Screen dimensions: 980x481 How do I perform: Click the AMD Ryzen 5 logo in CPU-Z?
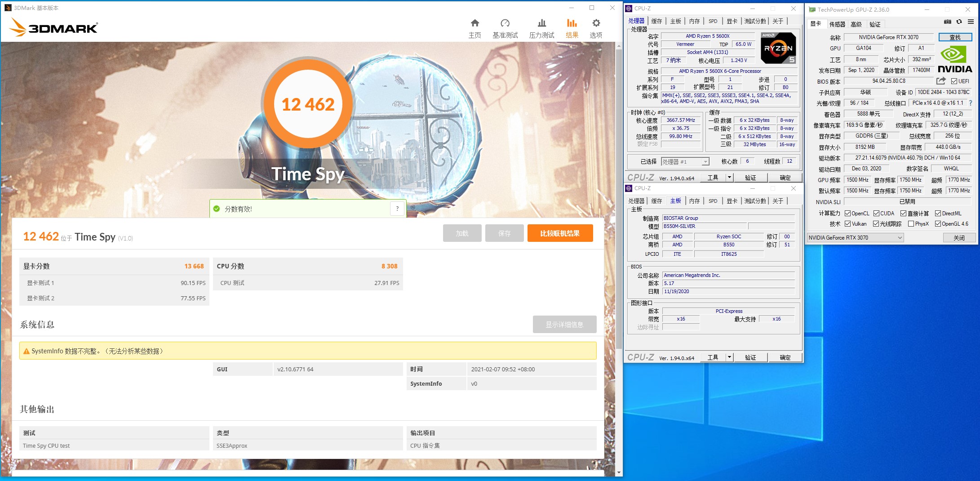click(x=778, y=48)
